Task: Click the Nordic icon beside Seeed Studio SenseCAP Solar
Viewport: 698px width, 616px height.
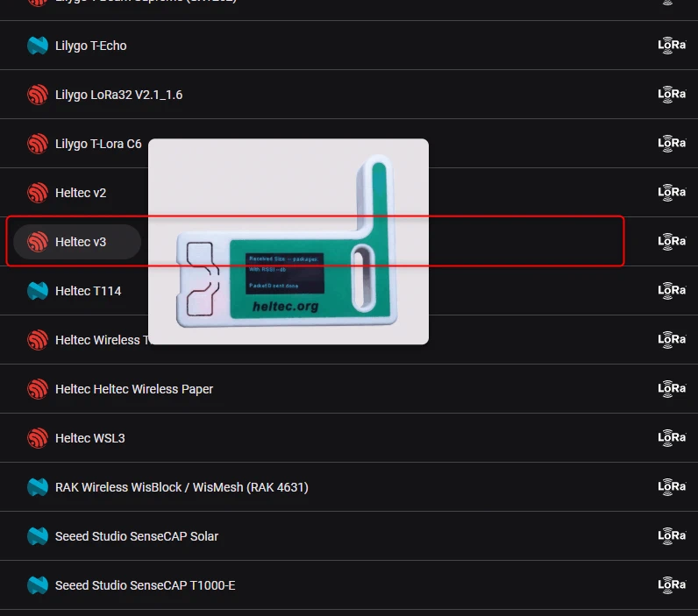Action: point(38,536)
